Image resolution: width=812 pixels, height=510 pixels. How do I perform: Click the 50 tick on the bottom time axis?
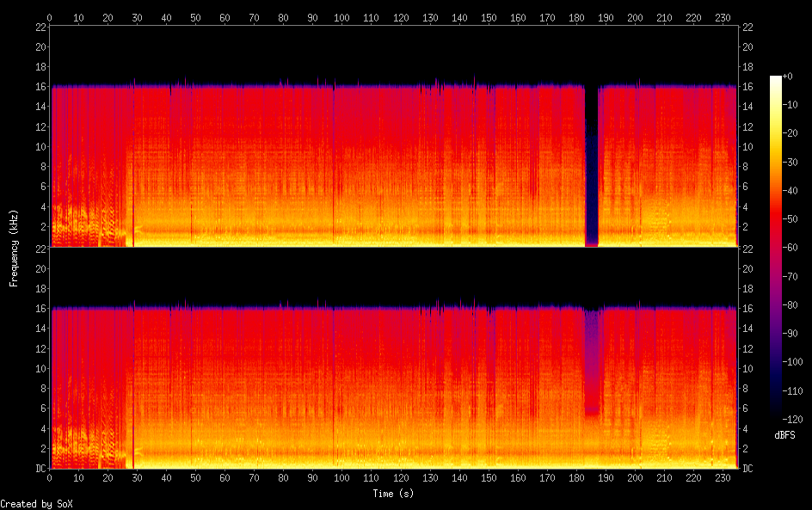click(x=196, y=477)
